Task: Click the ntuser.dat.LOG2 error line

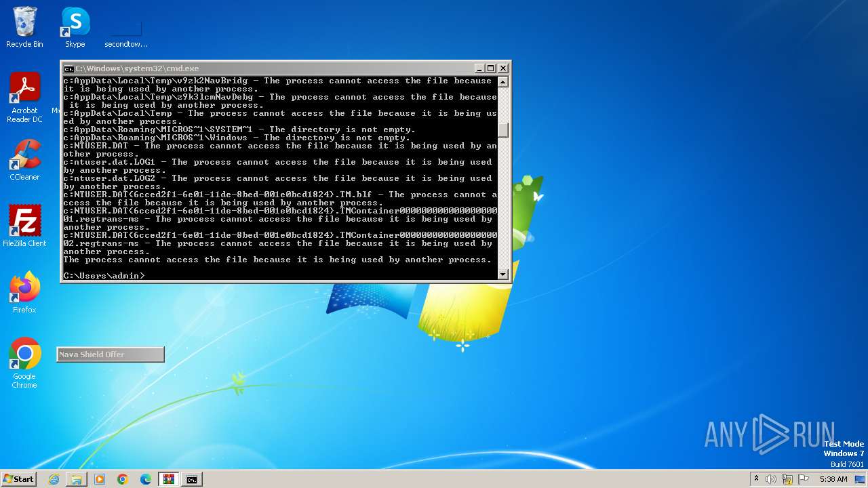Action: [280, 182]
